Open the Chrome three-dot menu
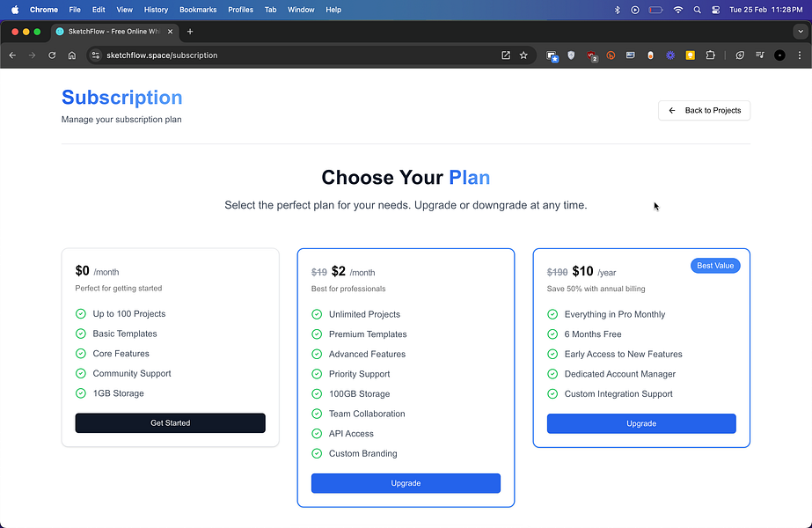 click(x=799, y=55)
